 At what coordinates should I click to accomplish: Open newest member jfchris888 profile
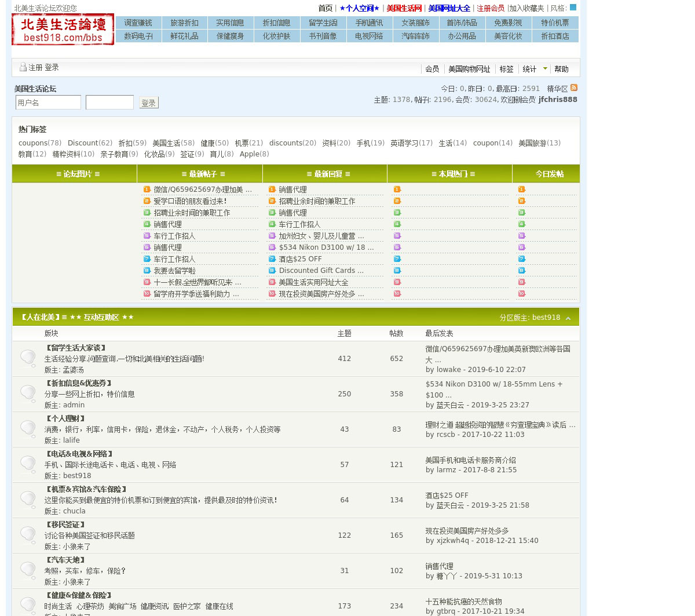click(x=557, y=100)
